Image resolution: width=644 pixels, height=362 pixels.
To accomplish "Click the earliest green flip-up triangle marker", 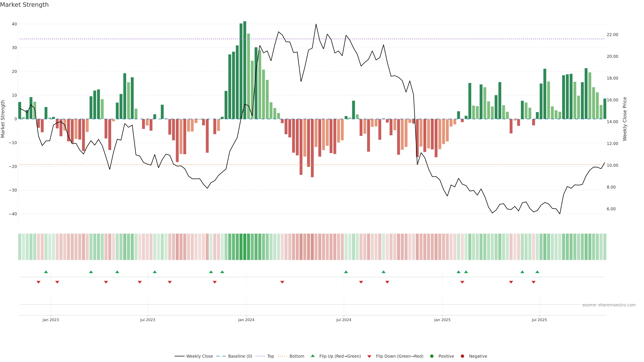I will [x=46, y=272].
